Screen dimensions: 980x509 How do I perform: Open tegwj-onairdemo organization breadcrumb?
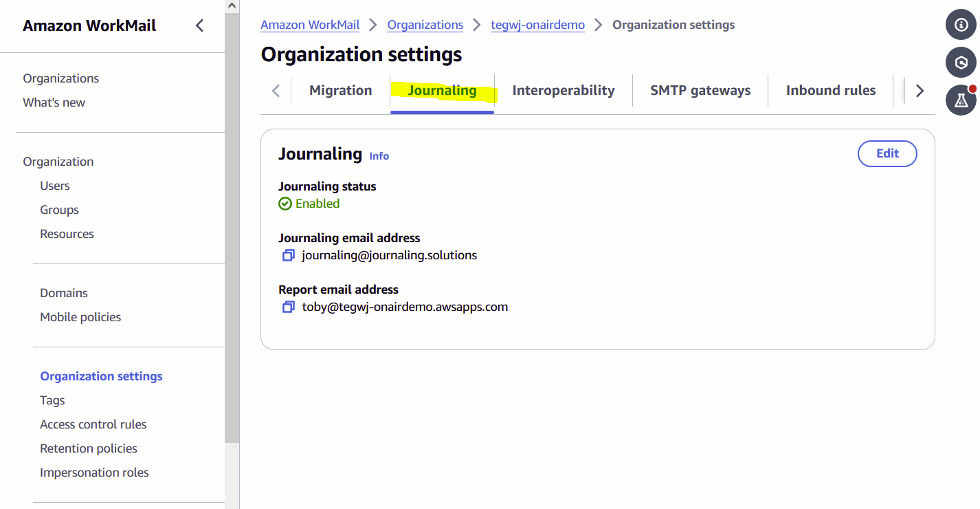click(537, 25)
